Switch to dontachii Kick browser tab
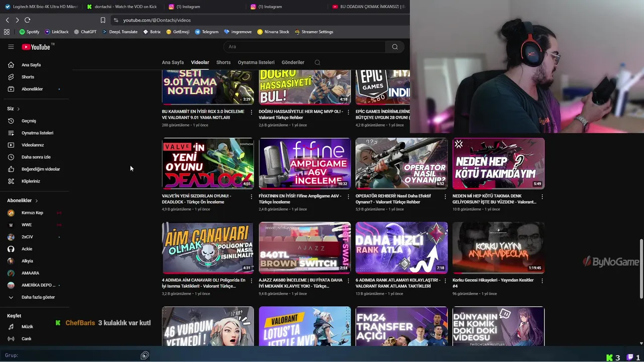644x362 pixels. (x=121, y=7)
